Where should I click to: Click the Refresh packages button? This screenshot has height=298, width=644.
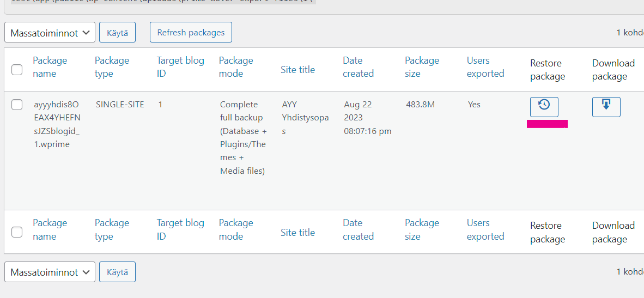(191, 32)
